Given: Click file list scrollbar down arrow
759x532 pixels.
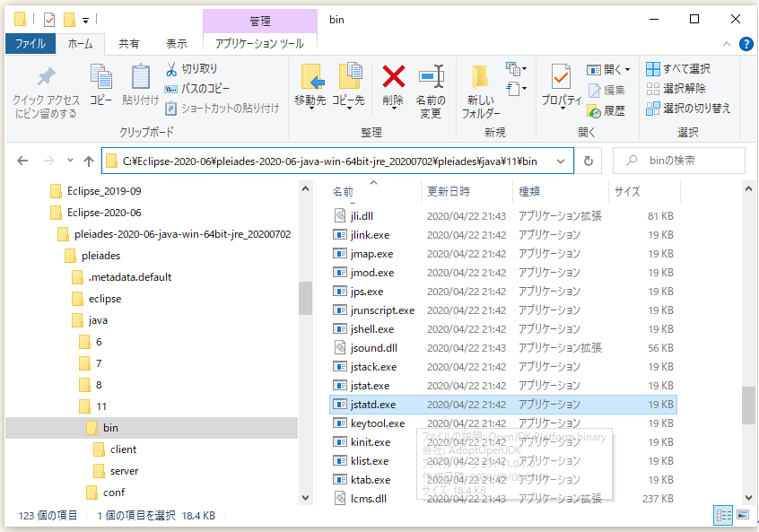Looking at the screenshot, I should pos(749,498).
